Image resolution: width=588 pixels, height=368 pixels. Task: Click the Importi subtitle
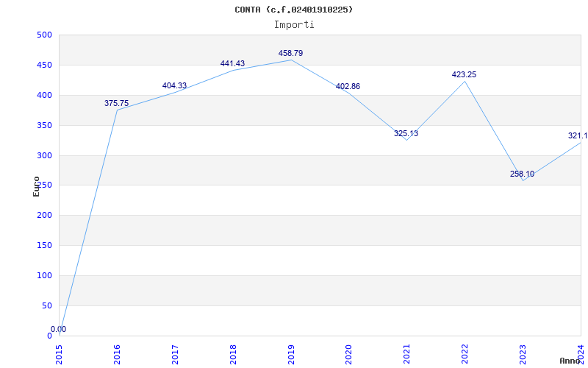point(294,25)
